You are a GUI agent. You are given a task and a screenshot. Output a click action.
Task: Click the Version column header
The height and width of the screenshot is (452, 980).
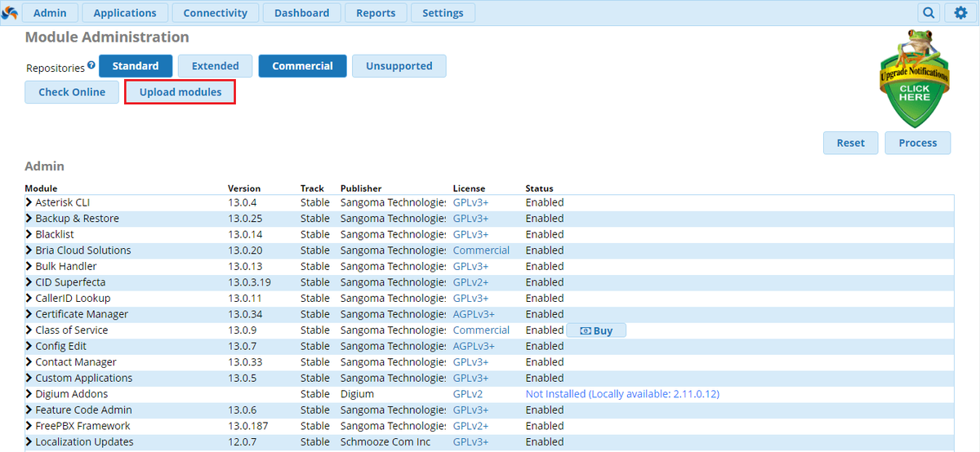(x=244, y=188)
